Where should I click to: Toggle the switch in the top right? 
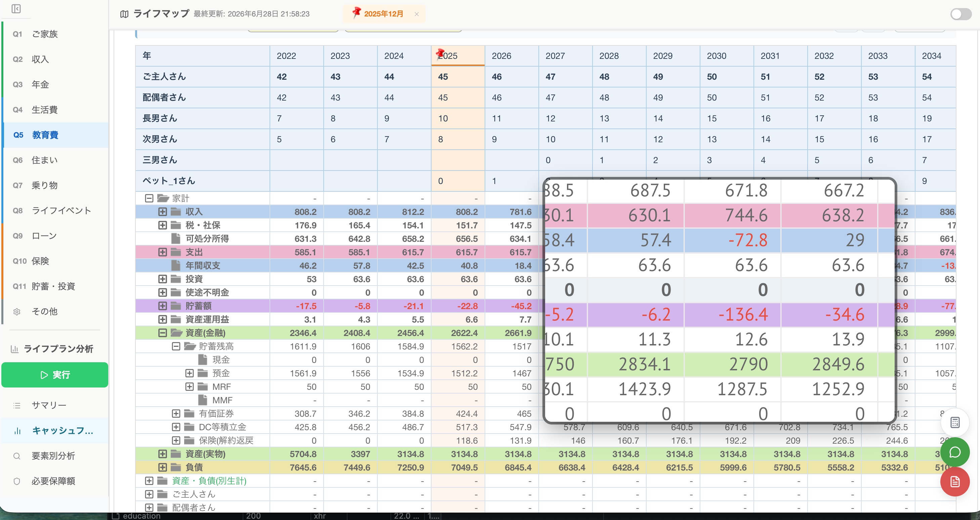[x=961, y=14]
